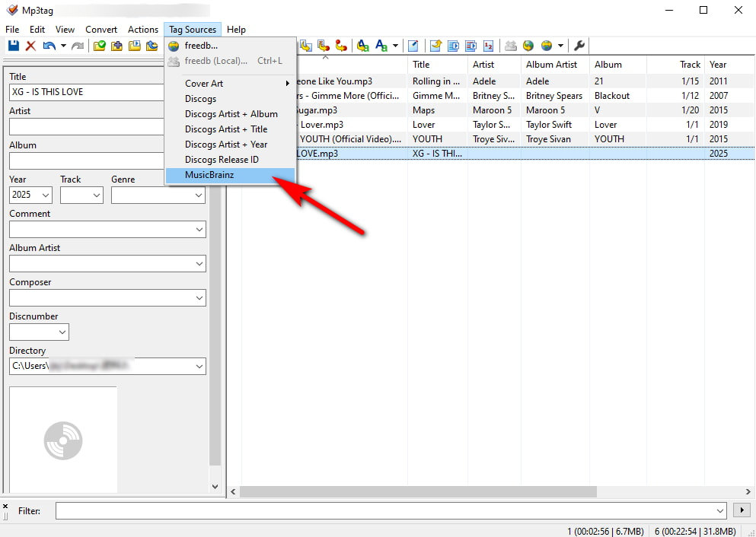This screenshot has height=537, width=756.
Task: Expand the Album Artist combo box
Action: coord(199,264)
